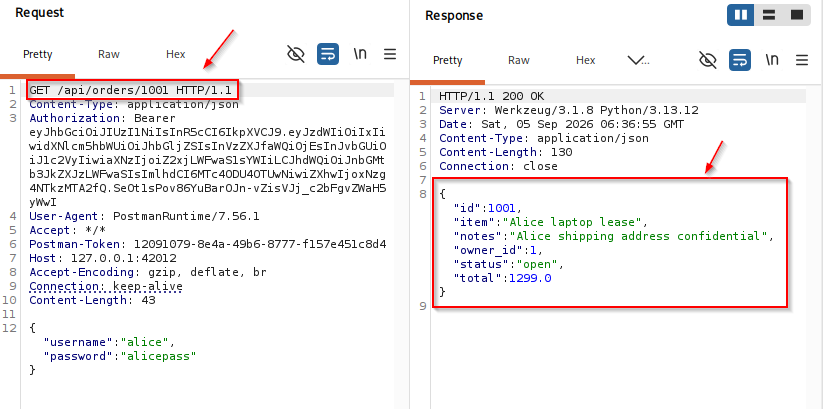This screenshot has height=409, width=823.
Task: Toggle word wrap icon in Request pane
Action: pos(328,54)
